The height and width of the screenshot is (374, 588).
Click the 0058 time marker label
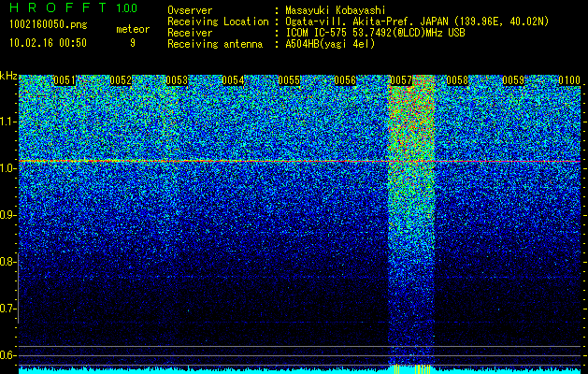(457, 80)
